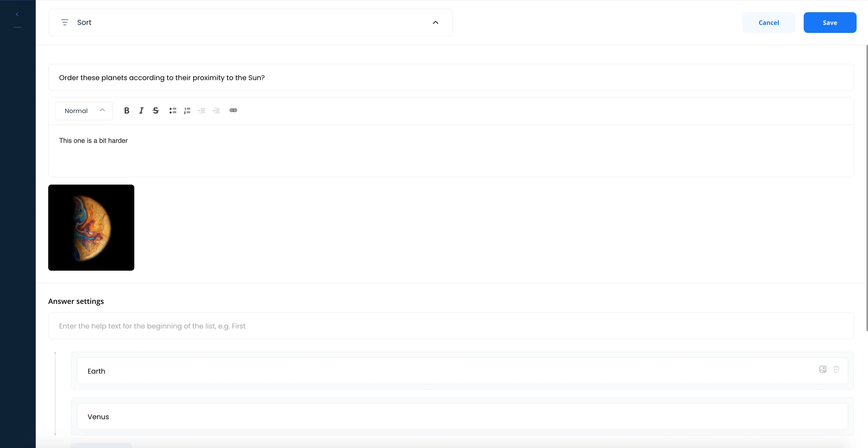Increase indent of the text
The image size is (868, 448).
216,110
